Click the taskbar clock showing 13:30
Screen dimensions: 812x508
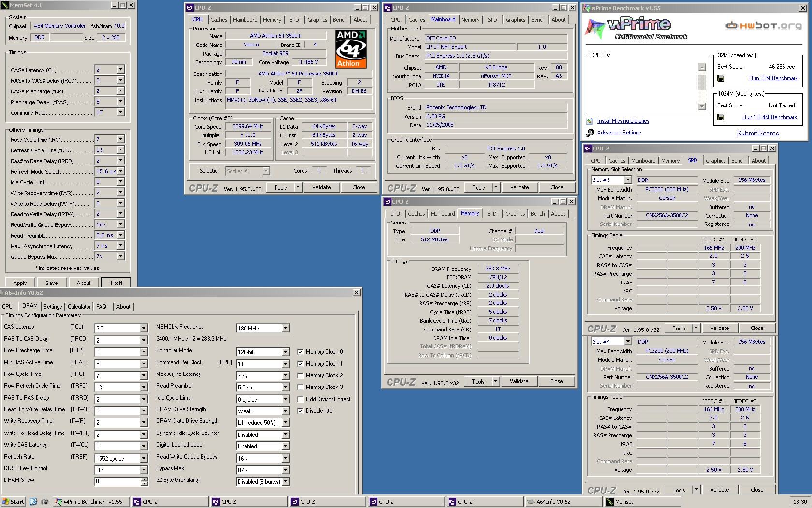(800, 502)
